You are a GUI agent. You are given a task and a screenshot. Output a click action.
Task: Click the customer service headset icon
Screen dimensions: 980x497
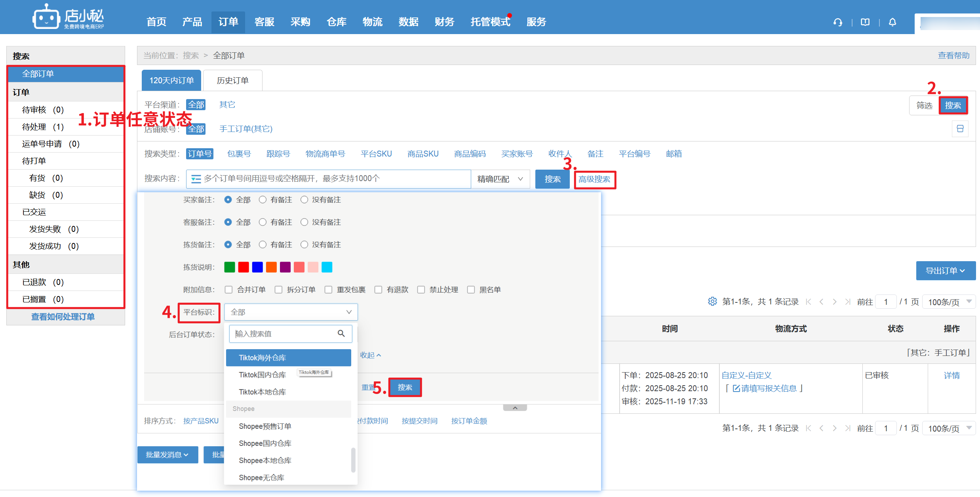click(837, 22)
